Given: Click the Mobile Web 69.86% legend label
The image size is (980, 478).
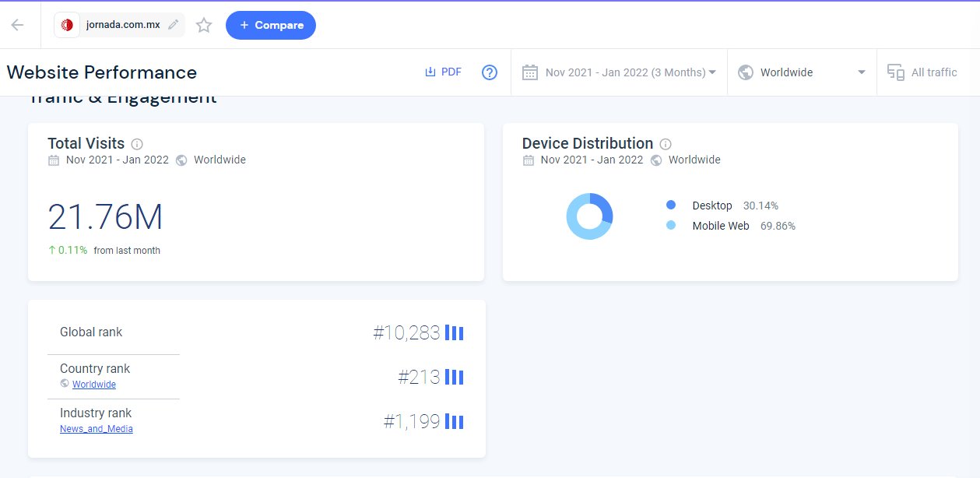Looking at the screenshot, I should click(743, 226).
